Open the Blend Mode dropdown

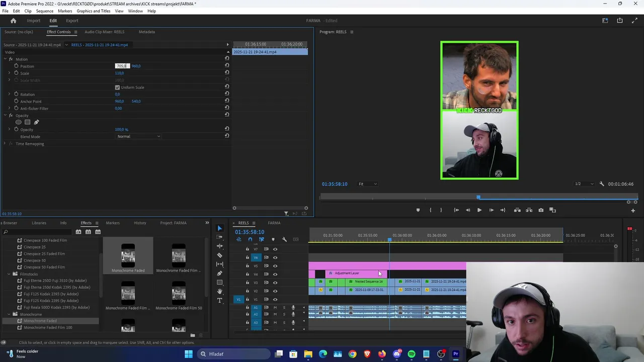[x=138, y=136]
